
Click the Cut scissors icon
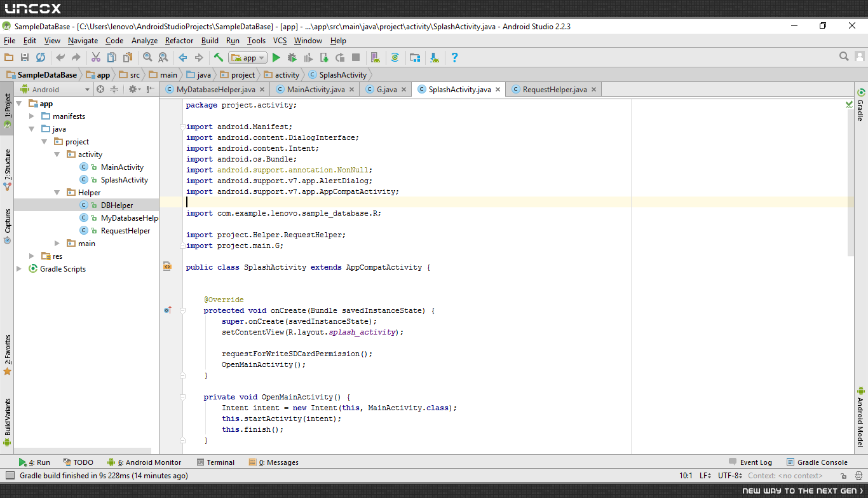[96, 57]
